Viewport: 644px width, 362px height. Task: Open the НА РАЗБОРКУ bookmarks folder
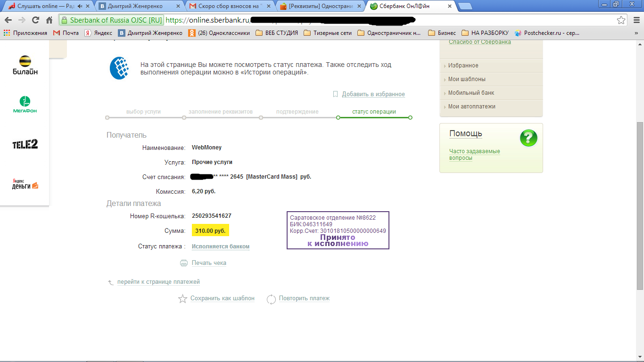[485, 33]
